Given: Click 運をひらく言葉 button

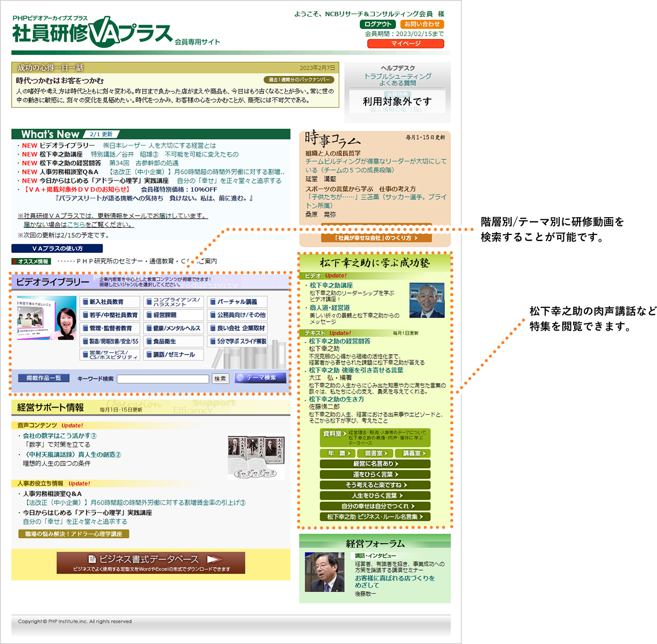Looking at the screenshot, I should point(375,475).
